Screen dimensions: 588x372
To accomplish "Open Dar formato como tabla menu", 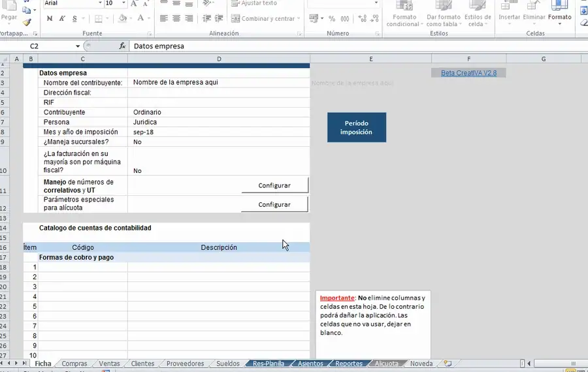I will 443,14.
